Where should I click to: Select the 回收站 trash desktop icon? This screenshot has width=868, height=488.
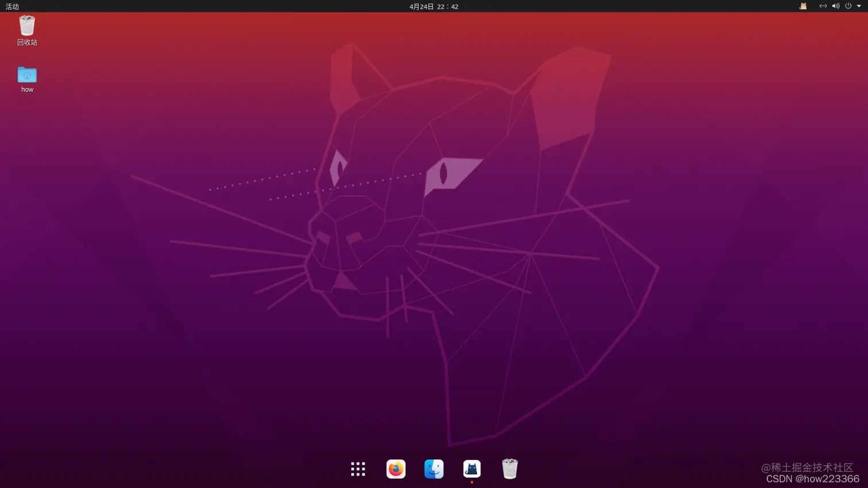[27, 31]
